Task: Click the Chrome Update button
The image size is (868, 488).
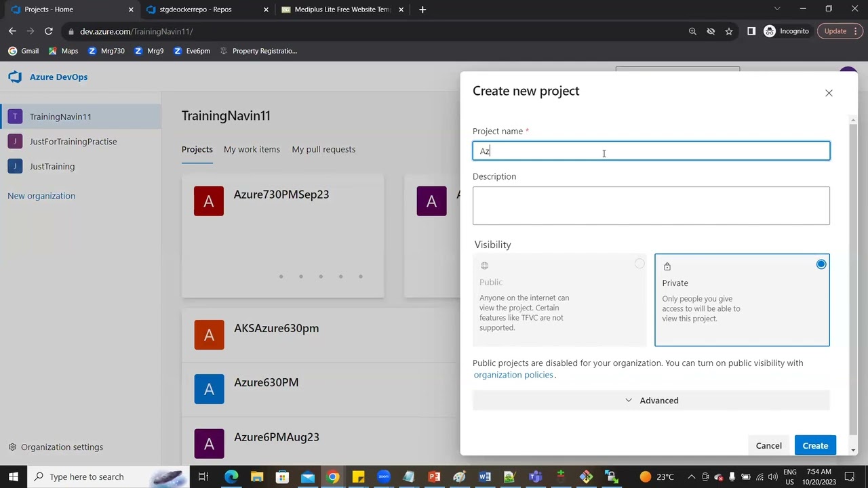Action: click(x=840, y=31)
